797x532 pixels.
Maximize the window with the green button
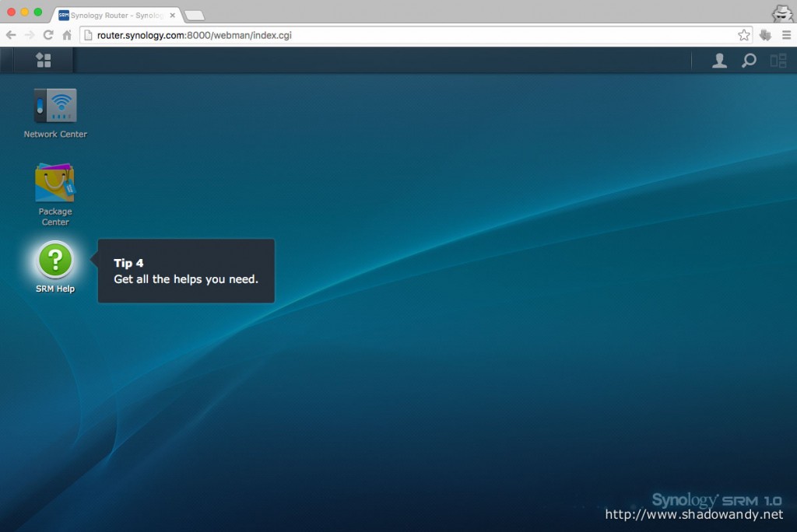point(37,12)
